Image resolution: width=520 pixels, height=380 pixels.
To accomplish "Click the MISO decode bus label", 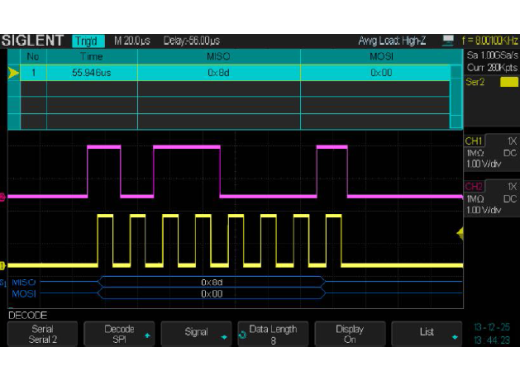I will pos(23,282).
